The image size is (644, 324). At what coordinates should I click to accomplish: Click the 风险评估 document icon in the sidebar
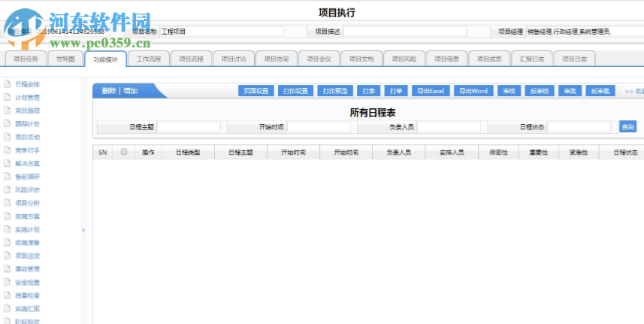7,189
